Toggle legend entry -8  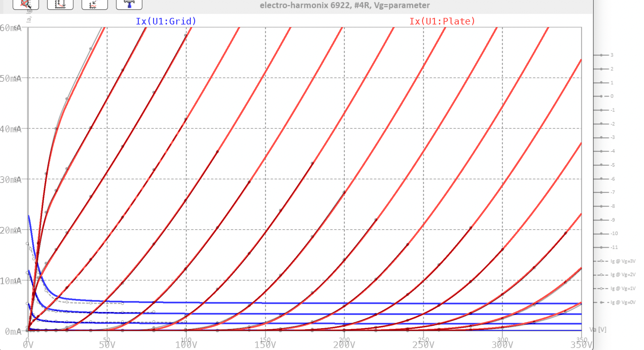(x=604, y=206)
